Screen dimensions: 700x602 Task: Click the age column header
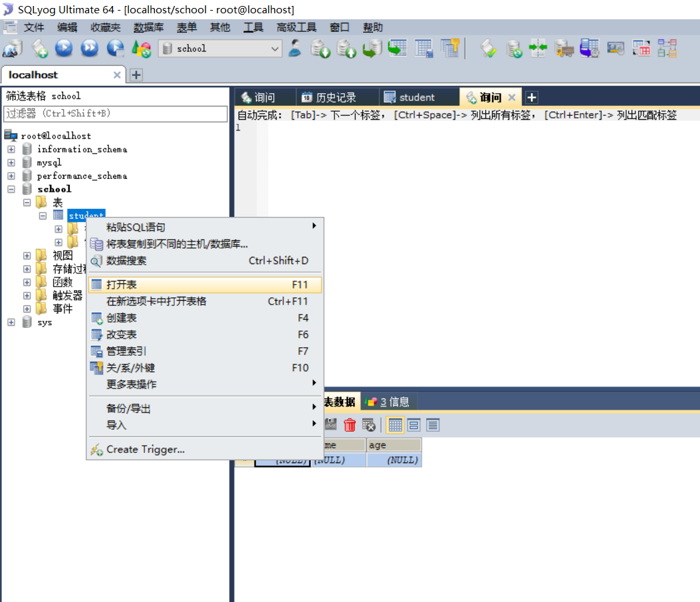tap(394, 445)
